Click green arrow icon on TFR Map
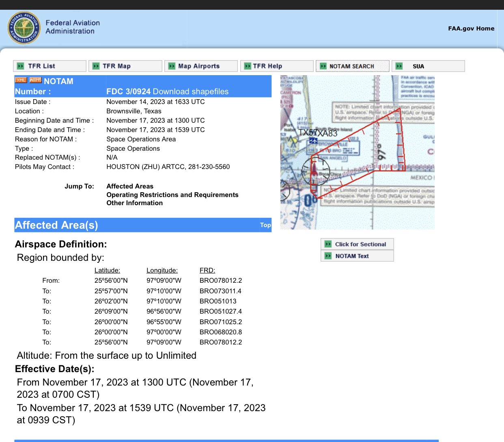 [x=96, y=66]
